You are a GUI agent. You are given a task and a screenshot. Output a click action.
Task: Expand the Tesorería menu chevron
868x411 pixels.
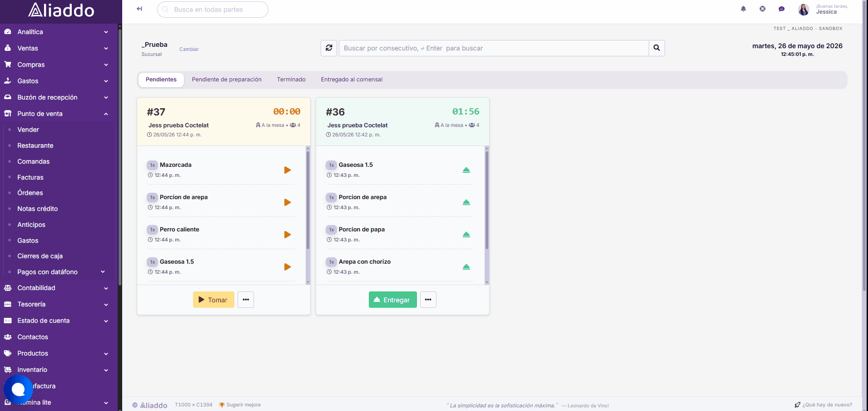point(106,304)
